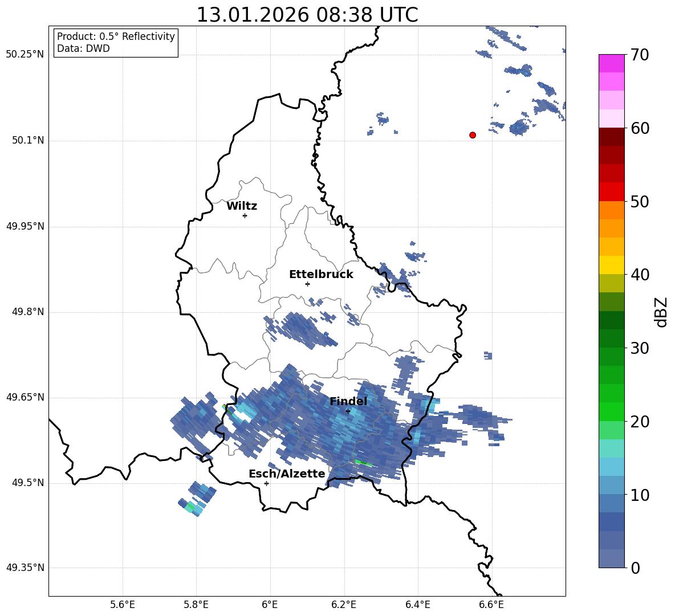The image size is (675, 616).
Task: Click the red radar site dot
Action: click(473, 135)
